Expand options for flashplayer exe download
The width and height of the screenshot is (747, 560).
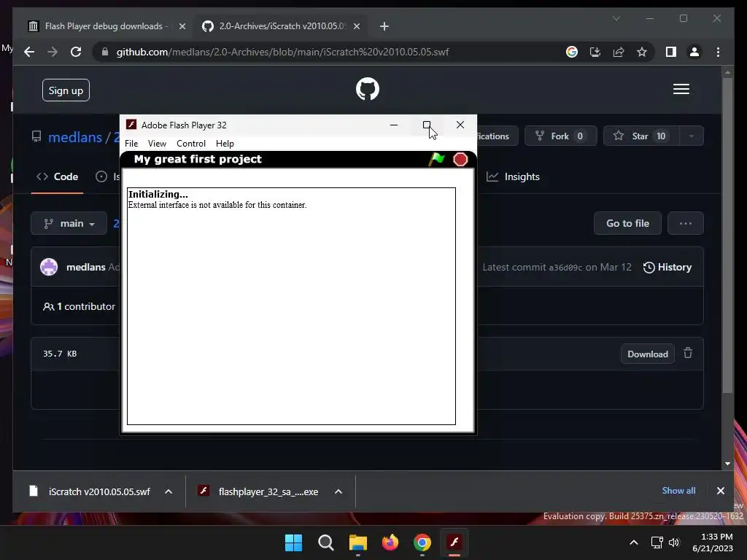pyautogui.click(x=338, y=491)
